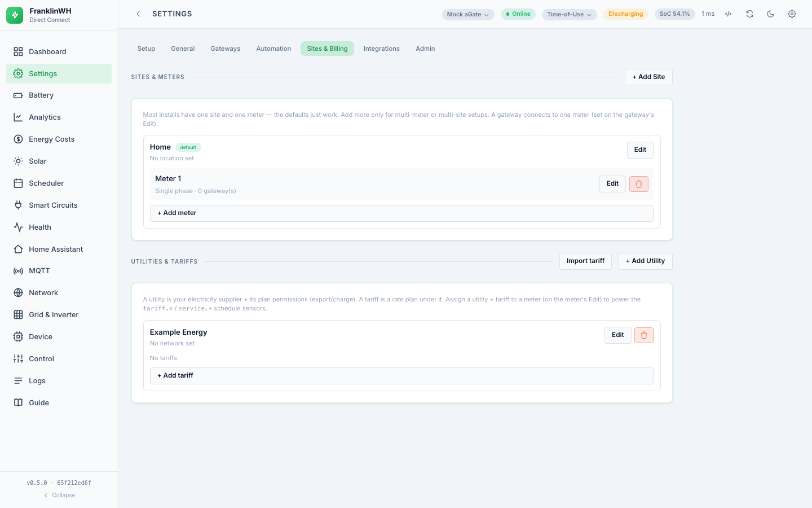The width and height of the screenshot is (812, 508).
Task: Click the refresh icon in header
Action: [749, 14]
